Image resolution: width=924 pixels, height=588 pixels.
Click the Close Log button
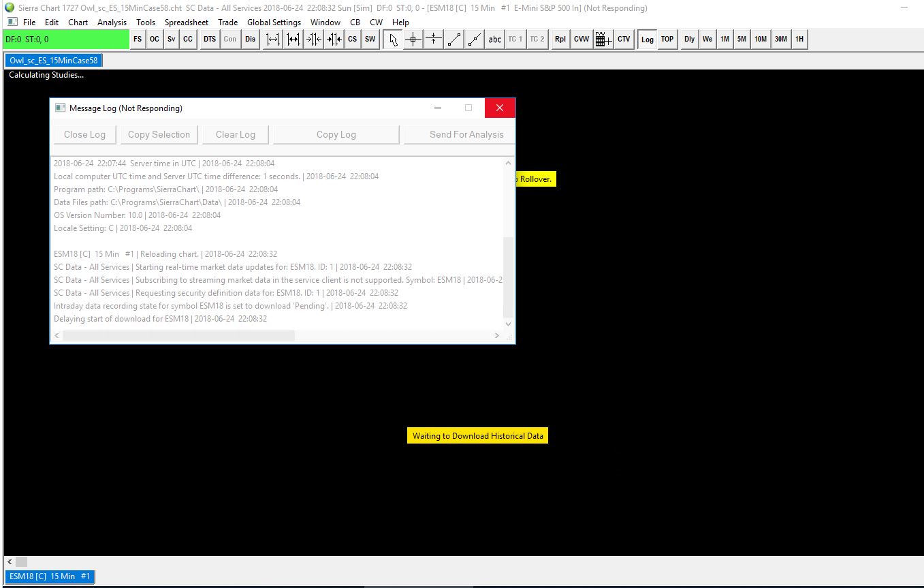pyautogui.click(x=84, y=134)
